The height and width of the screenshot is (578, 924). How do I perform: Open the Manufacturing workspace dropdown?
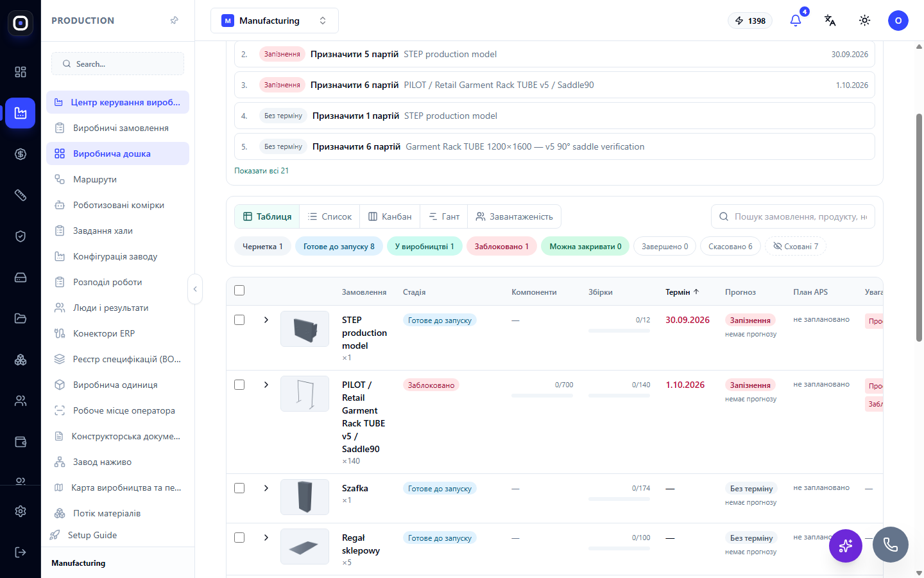click(x=275, y=21)
